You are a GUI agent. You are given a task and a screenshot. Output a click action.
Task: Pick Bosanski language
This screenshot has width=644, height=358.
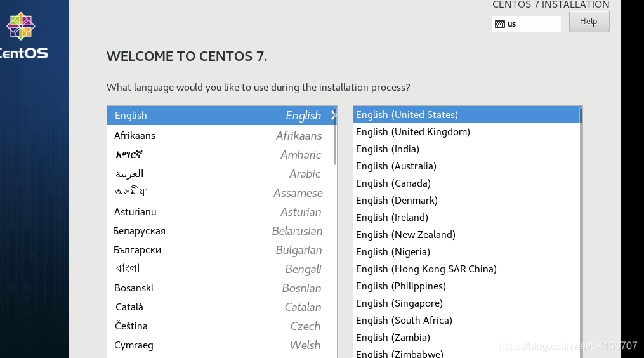coord(222,288)
